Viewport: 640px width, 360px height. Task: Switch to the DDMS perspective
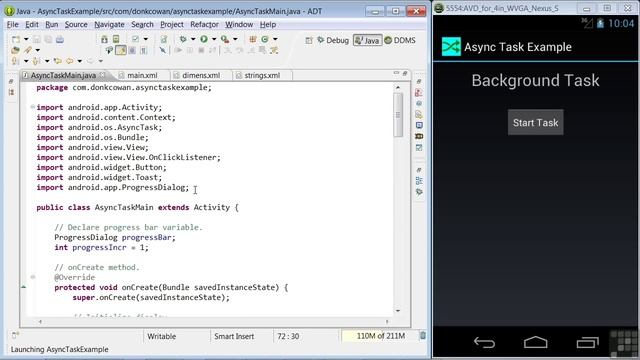[x=400, y=40]
